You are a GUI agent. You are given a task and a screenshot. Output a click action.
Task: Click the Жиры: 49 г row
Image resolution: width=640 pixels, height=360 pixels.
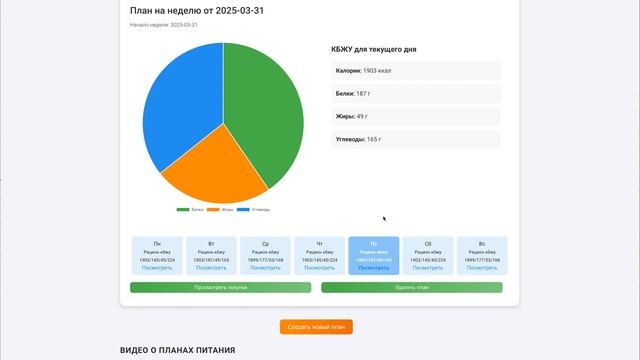tap(416, 116)
